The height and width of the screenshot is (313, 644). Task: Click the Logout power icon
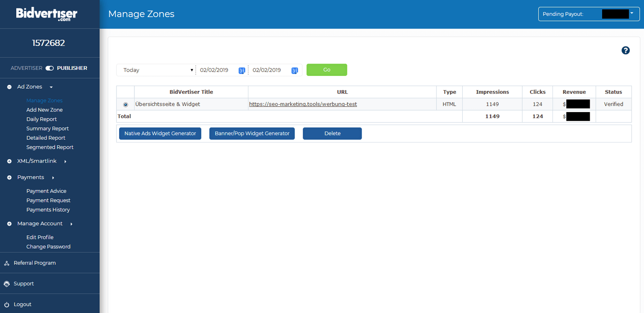pyautogui.click(x=6, y=305)
